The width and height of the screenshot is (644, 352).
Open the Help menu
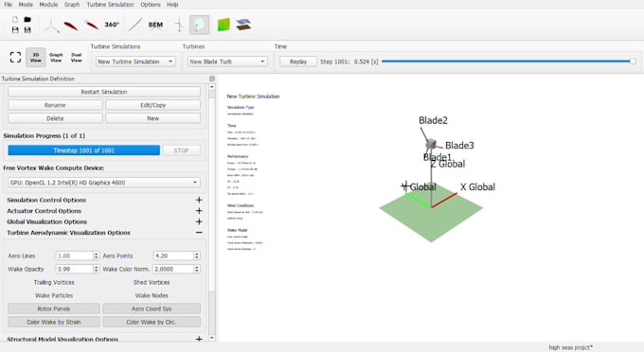(172, 5)
